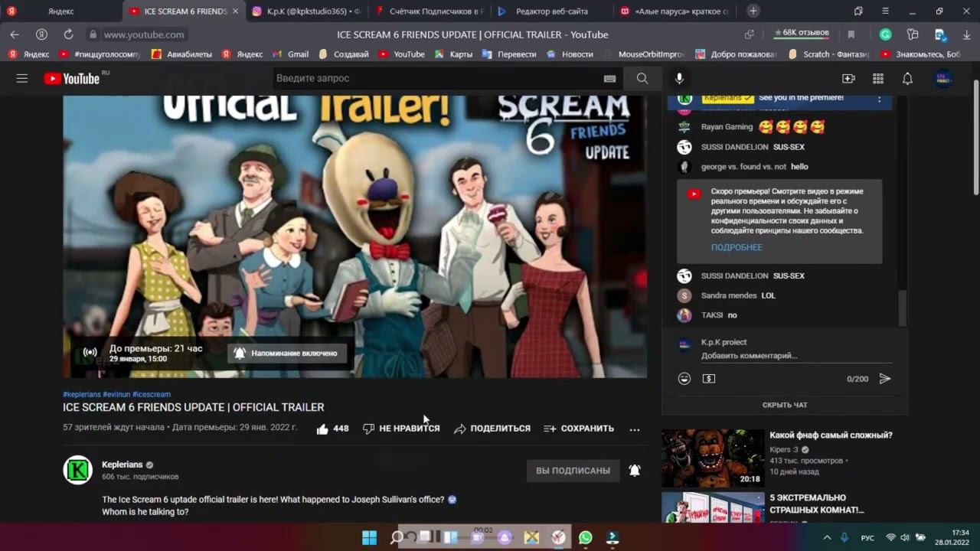Open more actions ellipsis under the video
Image resolution: width=980 pixels, height=551 pixels.
pos(635,429)
